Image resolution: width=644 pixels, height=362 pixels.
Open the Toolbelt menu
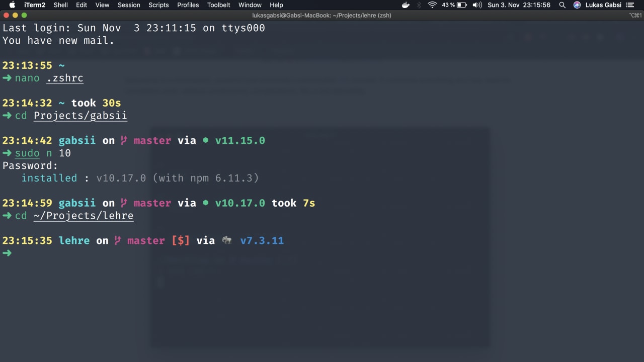[219, 5]
